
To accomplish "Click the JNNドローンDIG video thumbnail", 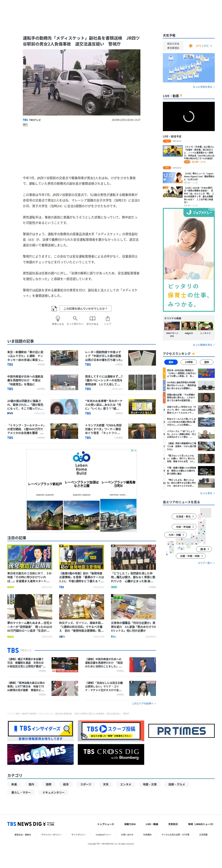I will tap(172, 326).
